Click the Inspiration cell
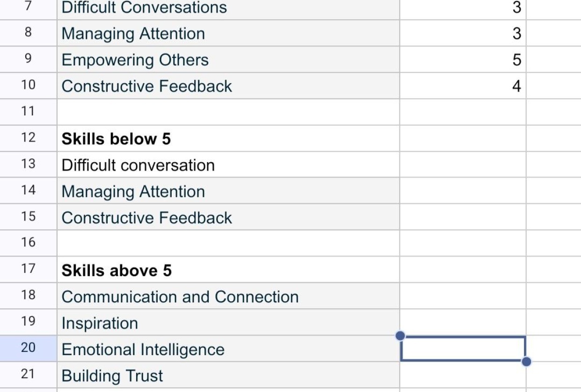 [x=228, y=322]
